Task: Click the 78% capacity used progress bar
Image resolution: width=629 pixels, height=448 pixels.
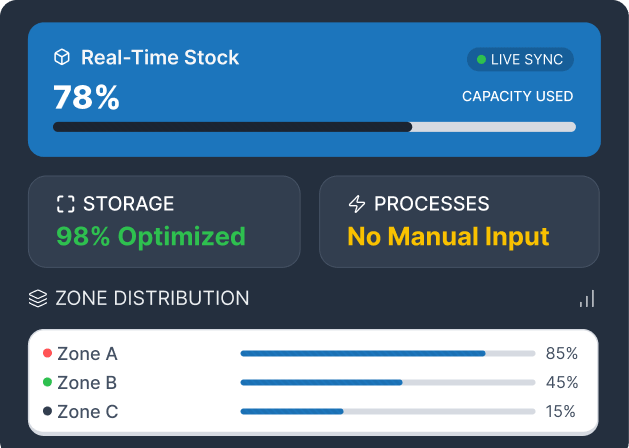Action: pyautogui.click(x=314, y=127)
